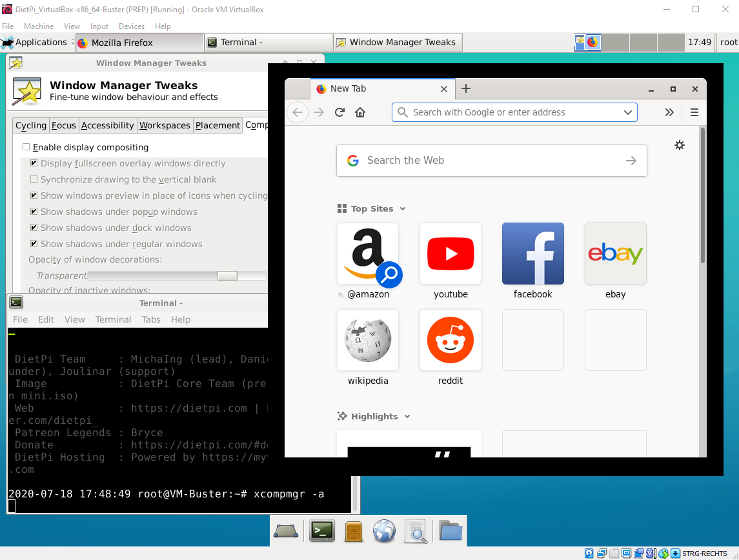Image resolution: width=739 pixels, height=560 pixels.
Task: Toggle Show shadows under popup windows
Action: (34, 212)
